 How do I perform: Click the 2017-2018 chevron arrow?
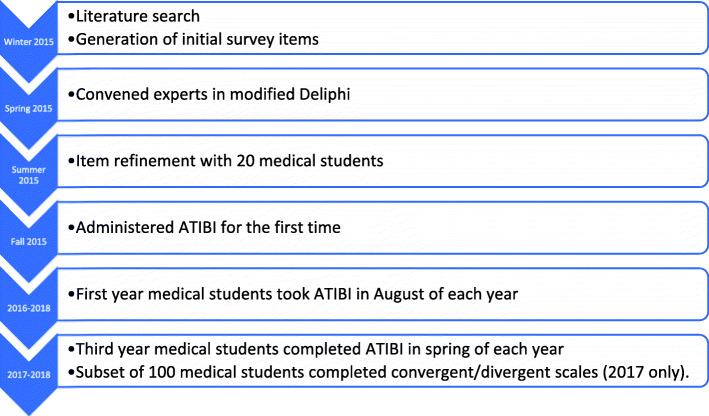point(28,374)
